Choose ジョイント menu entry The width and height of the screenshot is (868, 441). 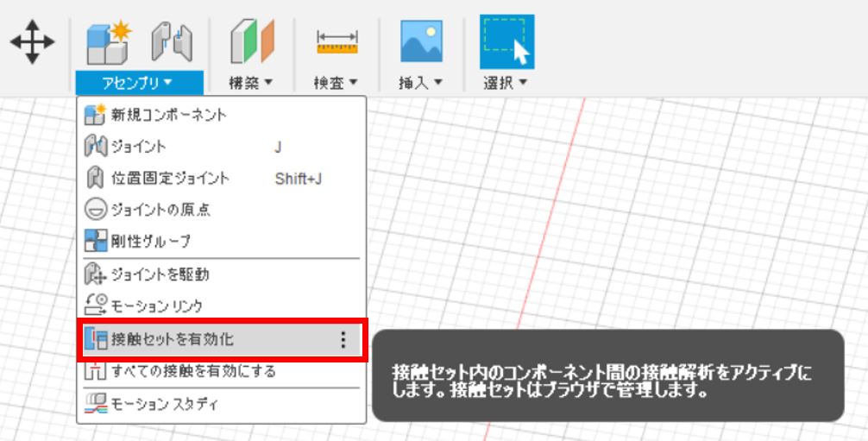(222, 146)
